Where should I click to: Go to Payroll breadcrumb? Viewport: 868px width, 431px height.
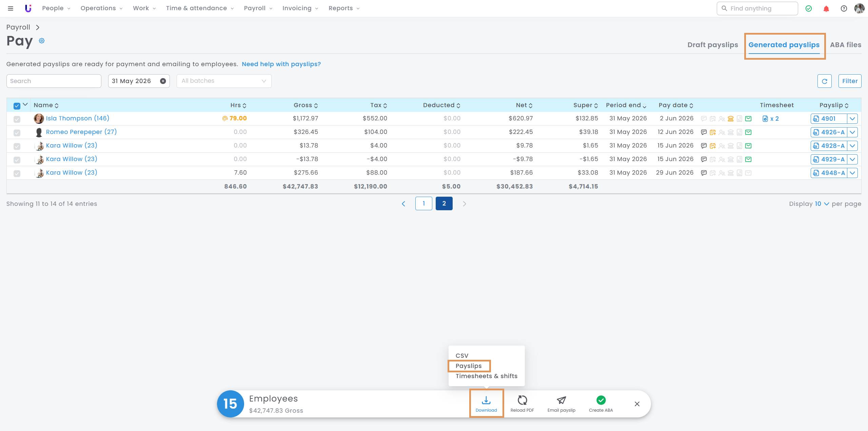pos(18,27)
